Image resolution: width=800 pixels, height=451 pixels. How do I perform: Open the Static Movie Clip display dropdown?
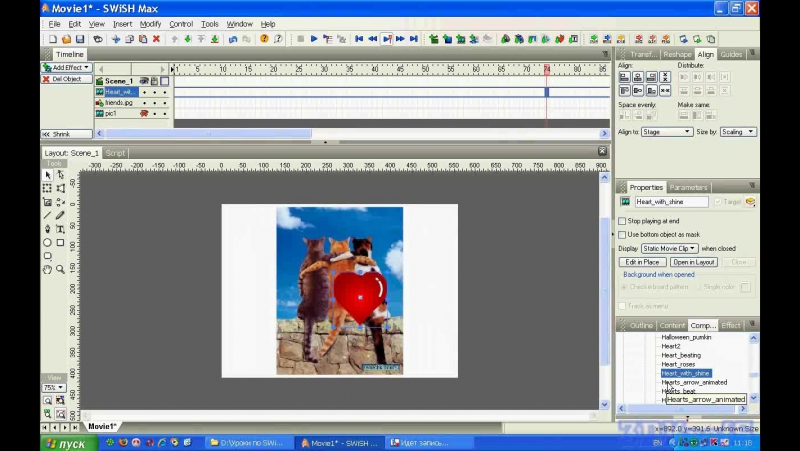pyautogui.click(x=669, y=248)
